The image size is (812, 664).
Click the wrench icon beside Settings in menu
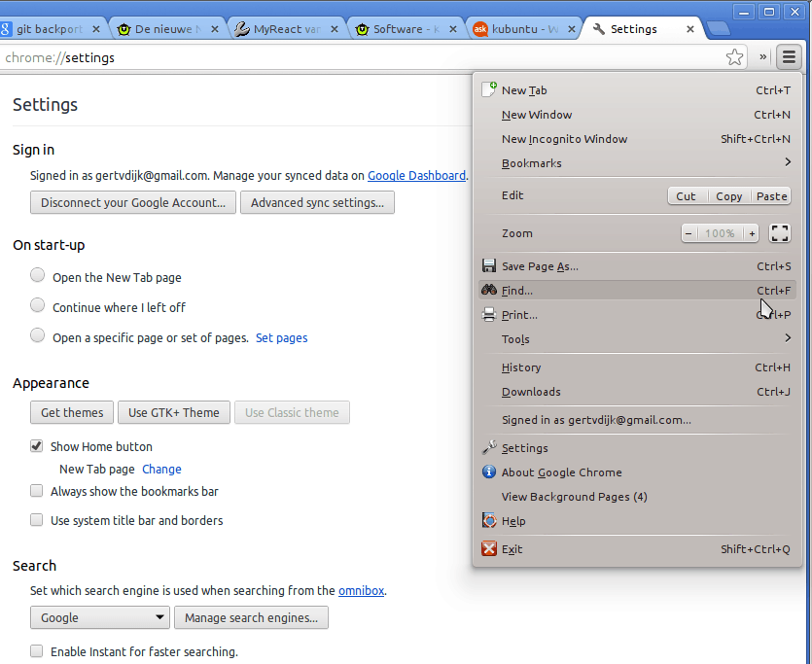pyautogui.click(x=489, y=447)
